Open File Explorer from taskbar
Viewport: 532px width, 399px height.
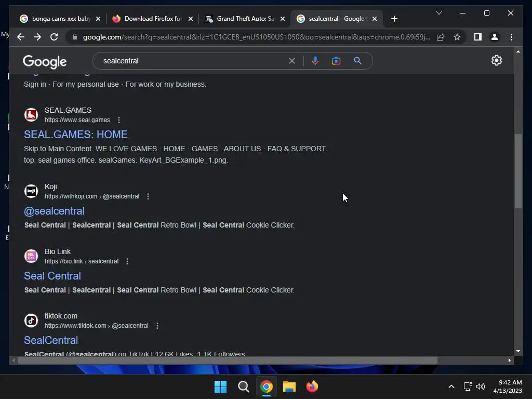[289, 387]
